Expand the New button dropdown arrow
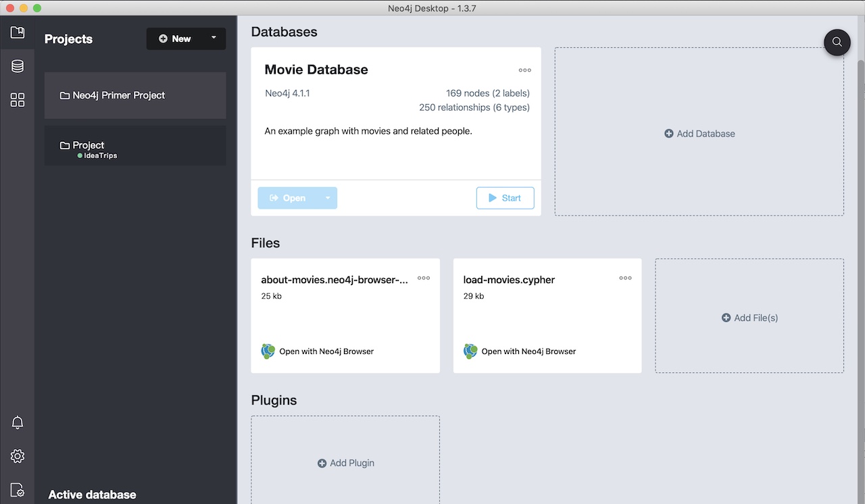Viewport: 865px width, 504px height. (x=214, y=39)
